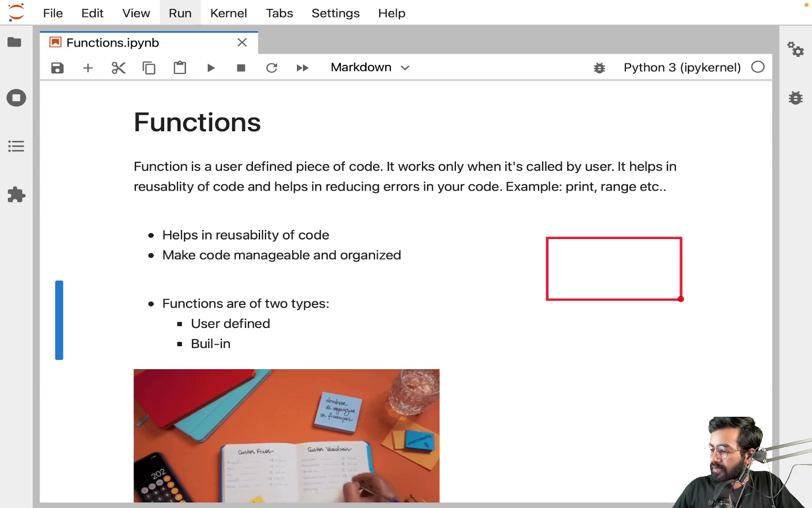The image size is (812, 508).
Task: Copy the selected cell
Action: 149,68
